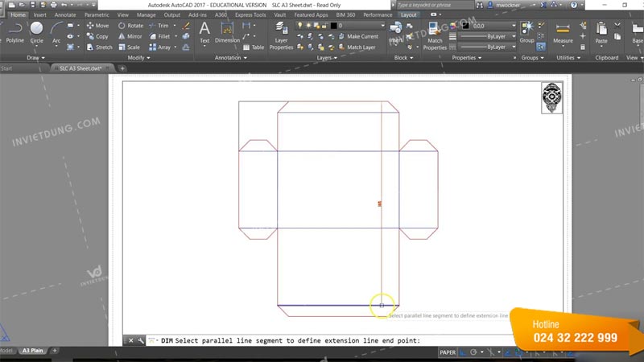Open the Express Tools ribbon tab
This screenshot has height=362, width=644.
click(250, 14)
